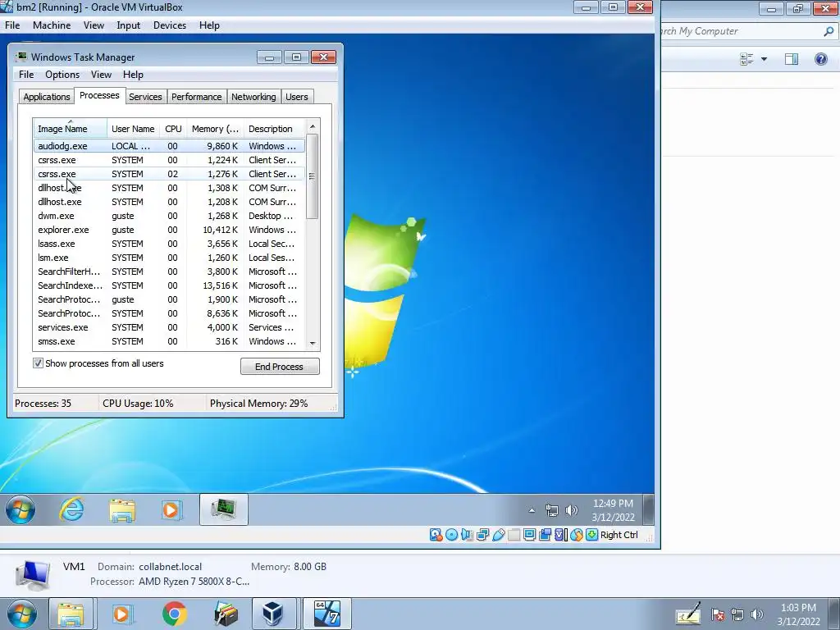840x630 pixels.
Task: Switch to Users tab
Action: tap(297, 97)
